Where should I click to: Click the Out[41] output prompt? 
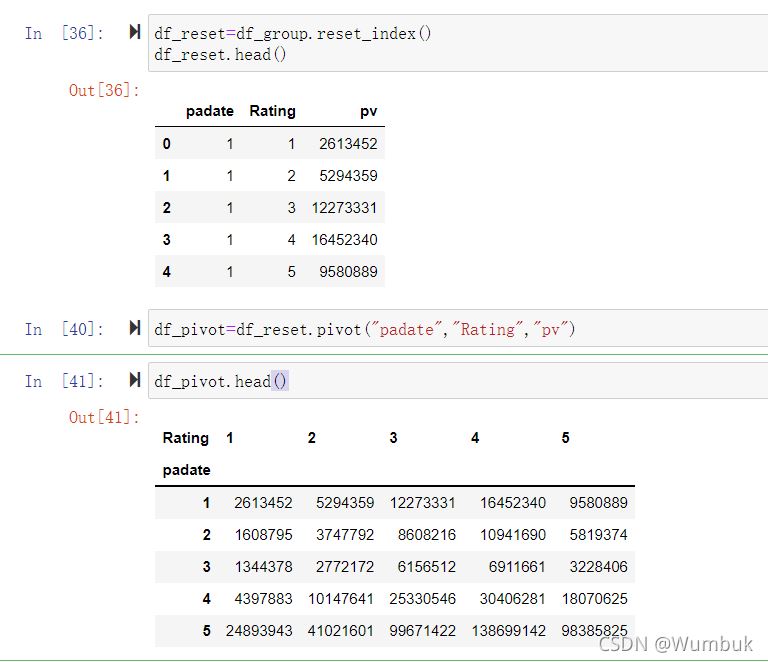pos(103,417)
